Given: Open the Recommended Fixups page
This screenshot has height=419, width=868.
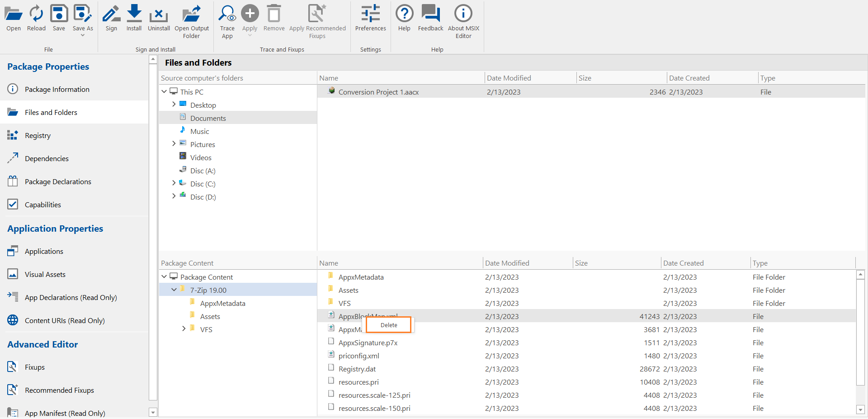Looking at the screenshot, I should [x=59, y=390].
